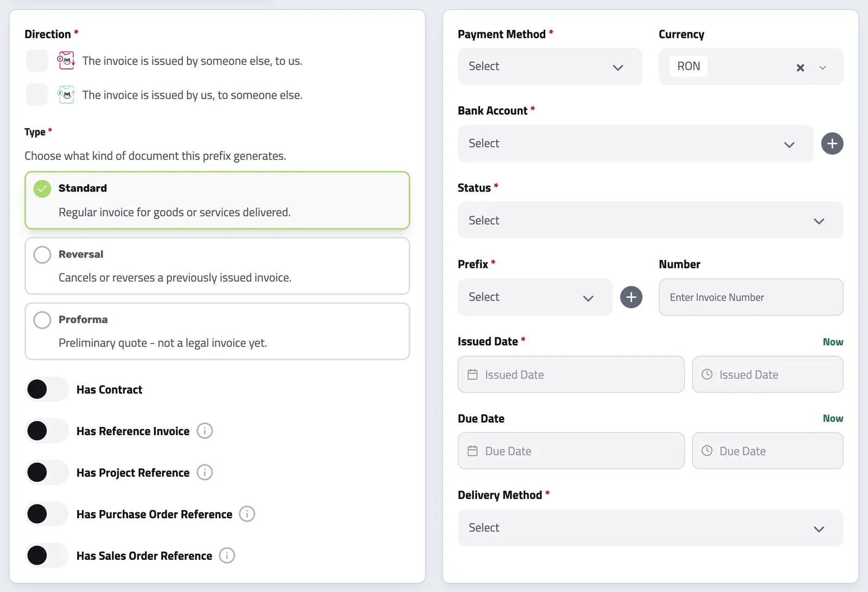Show info for Has Sales Order Reference
Screen dimensions: 868x592
[x=227, y=556]
